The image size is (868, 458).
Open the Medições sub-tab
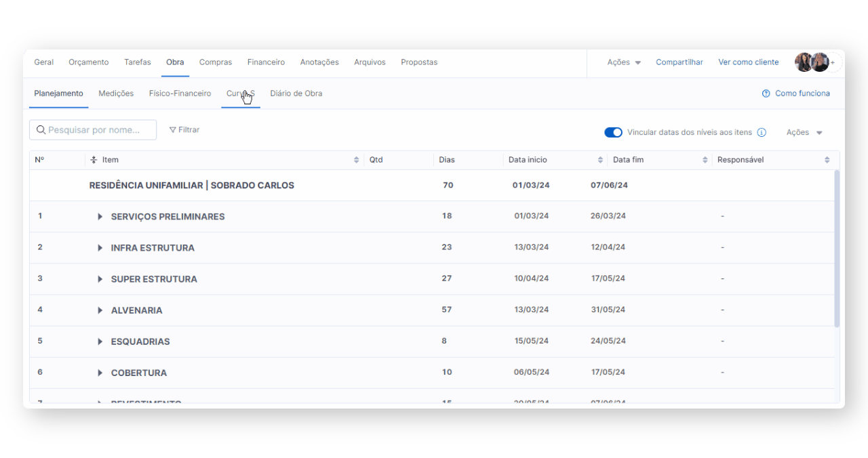[116, 93]
